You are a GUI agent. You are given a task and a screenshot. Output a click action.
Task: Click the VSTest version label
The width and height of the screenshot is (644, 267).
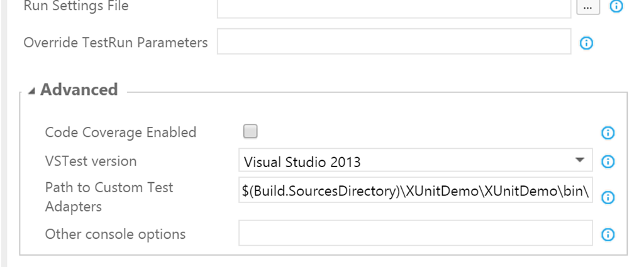[x=91, y=161]
